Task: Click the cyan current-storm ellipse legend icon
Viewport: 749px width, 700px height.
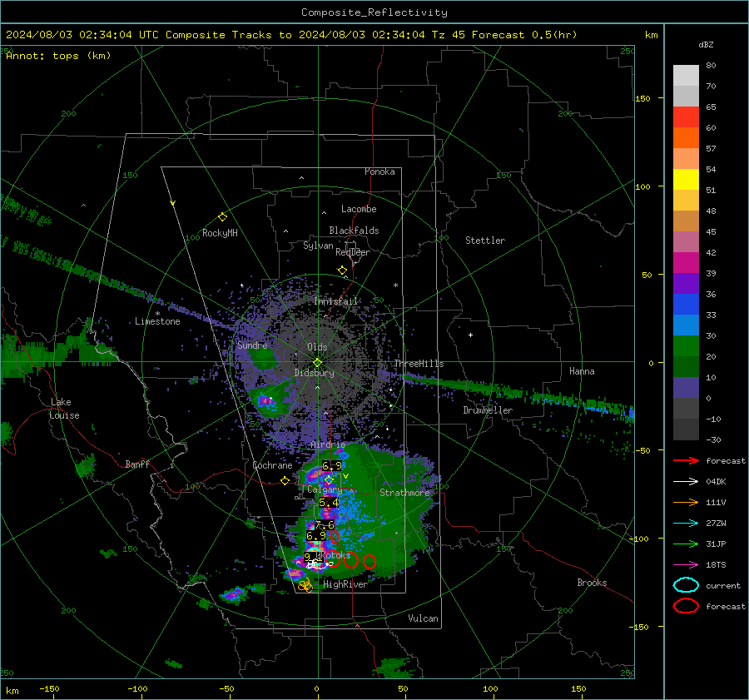Action: 686,585
